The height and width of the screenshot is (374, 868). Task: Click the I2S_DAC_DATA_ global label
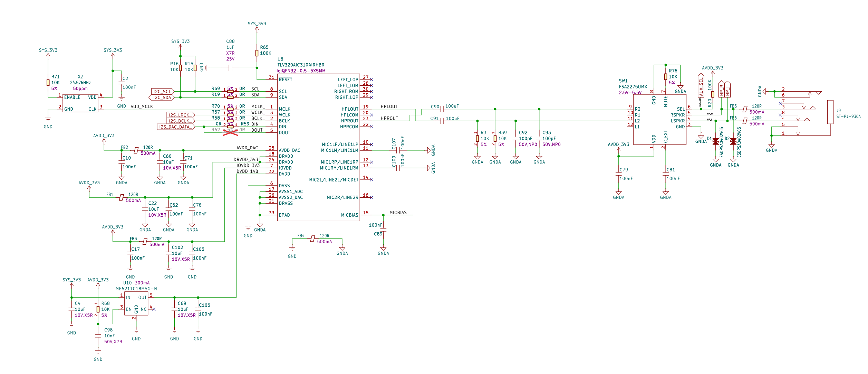click(x=175, y=127)
